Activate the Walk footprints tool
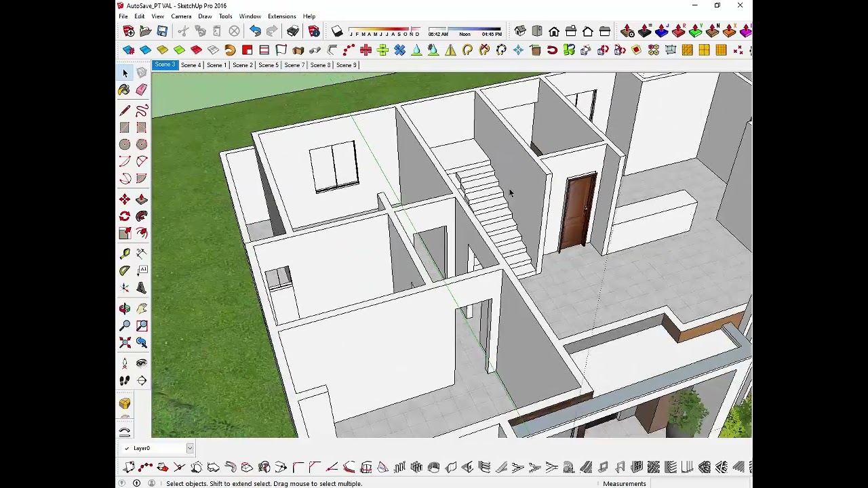This screenshot has width=868, height=488. [125, 380]
